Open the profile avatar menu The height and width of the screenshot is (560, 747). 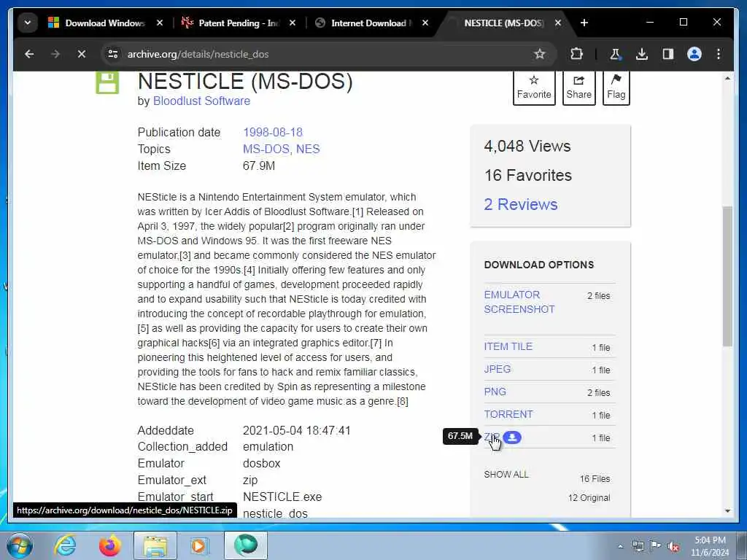694,54
